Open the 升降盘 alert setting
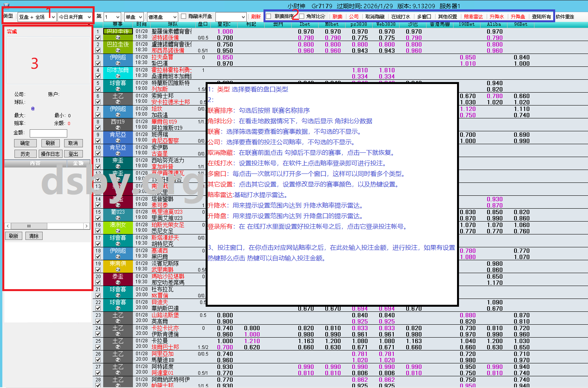The image size is (588, 388). (x=518, y=17)
